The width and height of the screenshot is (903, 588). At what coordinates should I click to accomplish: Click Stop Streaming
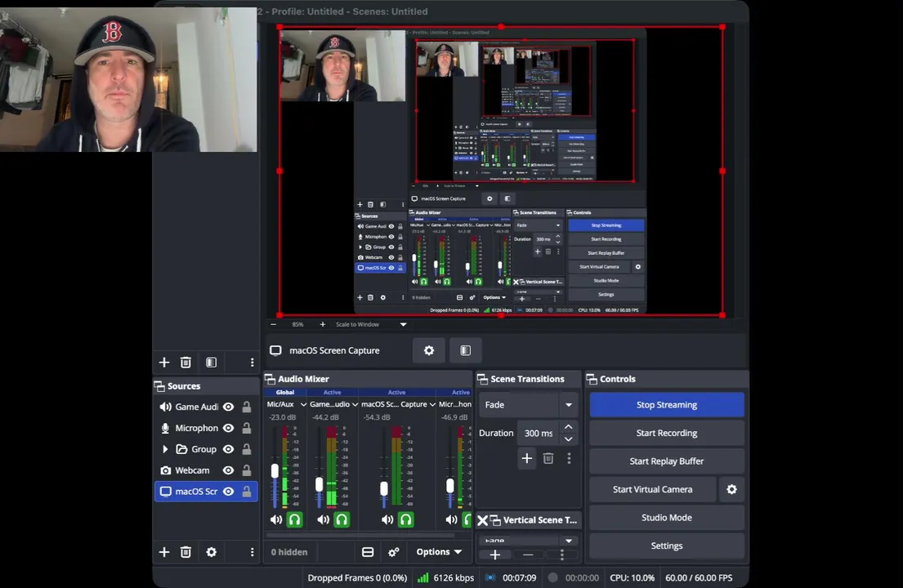(x=667, y=405)
